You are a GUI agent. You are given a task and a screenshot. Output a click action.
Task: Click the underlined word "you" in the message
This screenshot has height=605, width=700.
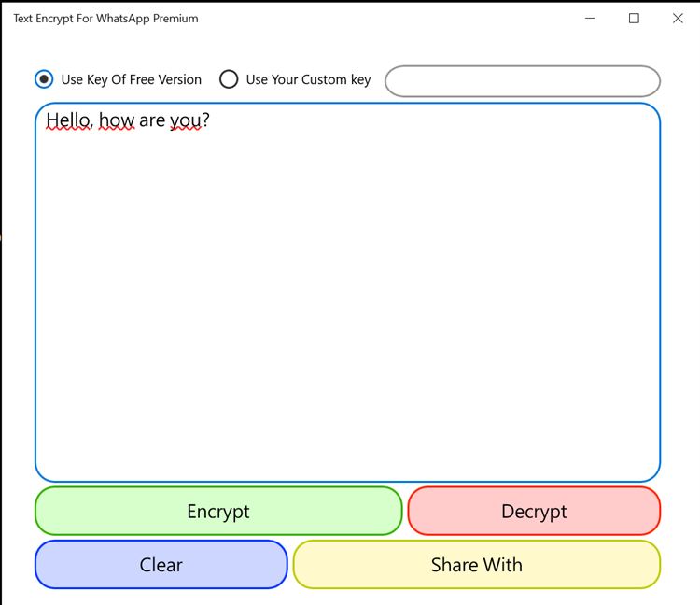pyautogui.click(x=185, y=120)
